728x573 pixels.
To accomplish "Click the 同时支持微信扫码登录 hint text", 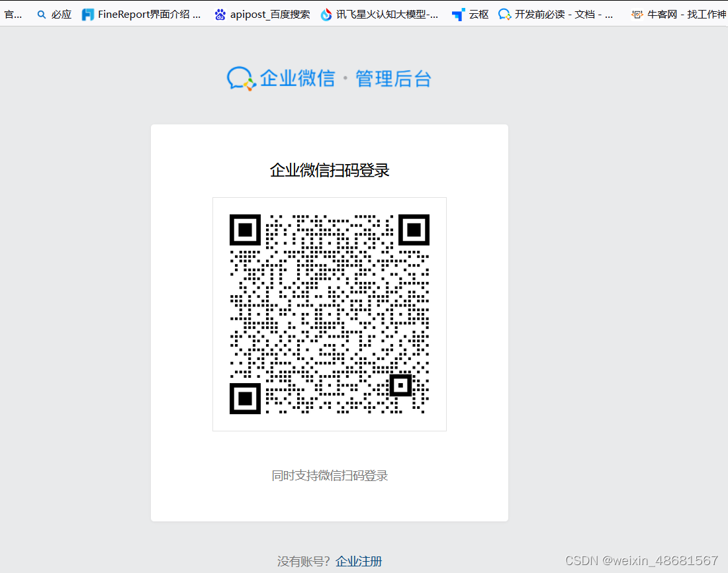I will point(330,476).
